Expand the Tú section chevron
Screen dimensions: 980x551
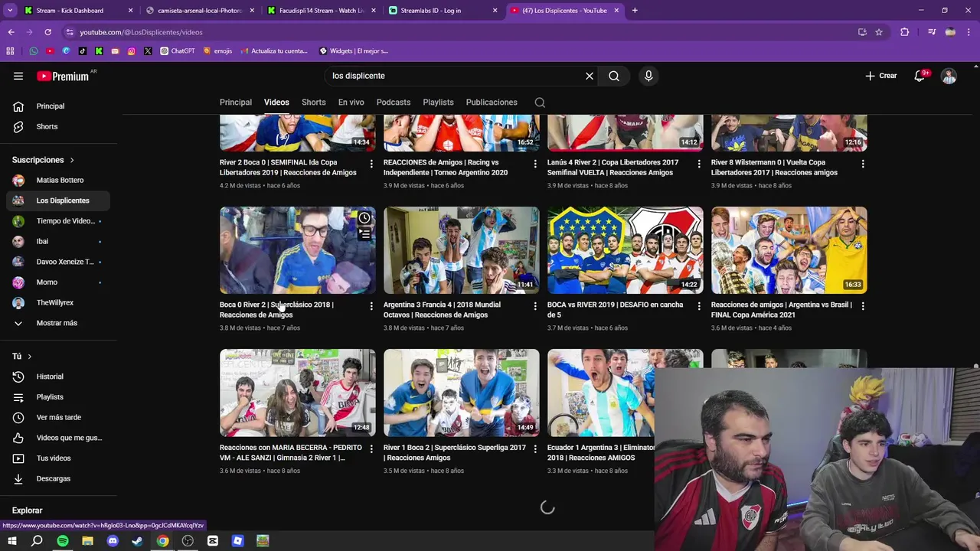[x=30, y=357]
